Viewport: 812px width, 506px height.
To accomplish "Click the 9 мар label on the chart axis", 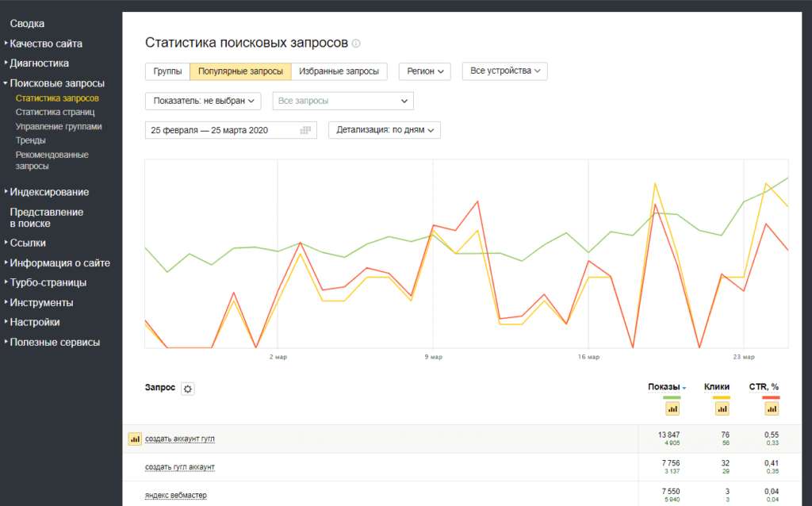I will tap(434, 357).
